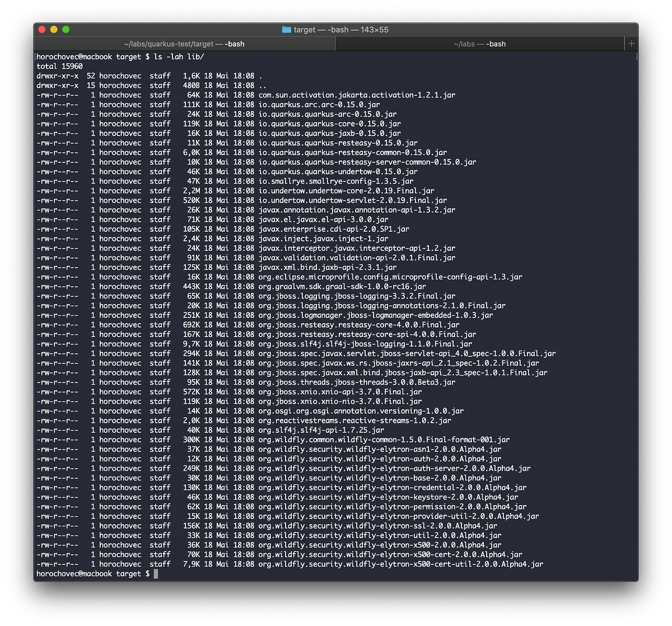Image resolution: width=672 pixels, height=626 pixels.
Task: Select org.reactivestreams.reactive-streams-1.0.2.jar filename
Action: 354,421
